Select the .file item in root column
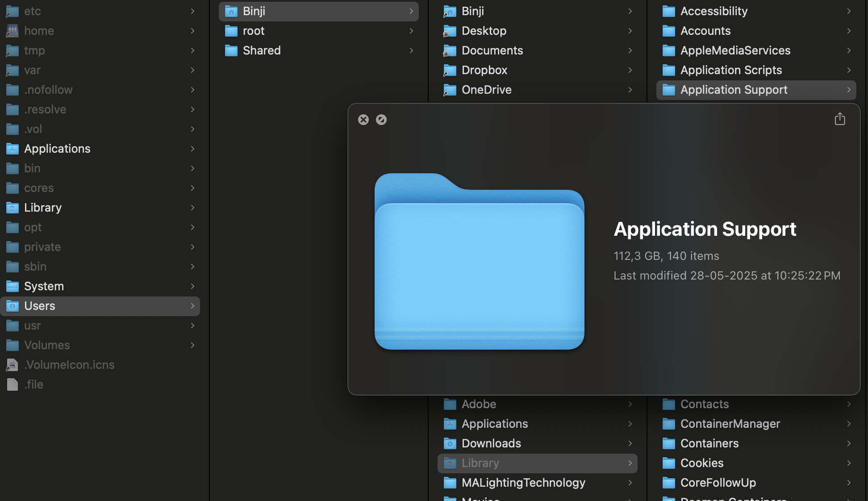This screenshot has height=501, width=868. (33, 384)
